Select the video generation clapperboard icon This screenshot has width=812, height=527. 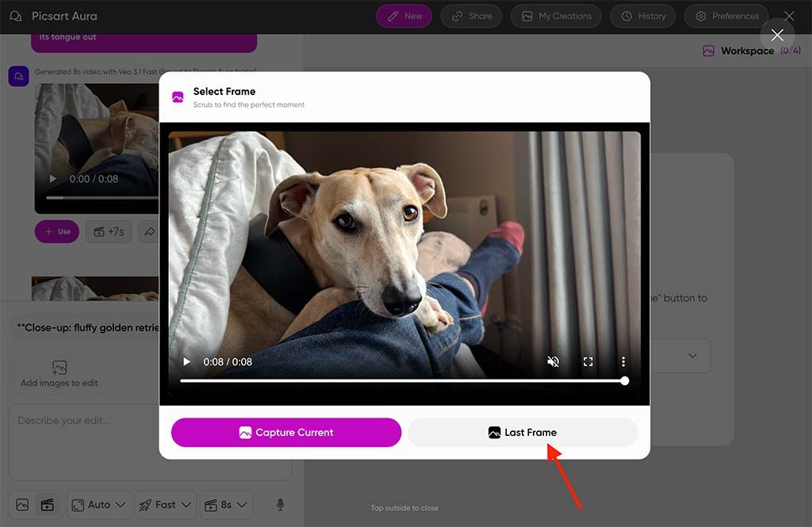tap(48, 504)
